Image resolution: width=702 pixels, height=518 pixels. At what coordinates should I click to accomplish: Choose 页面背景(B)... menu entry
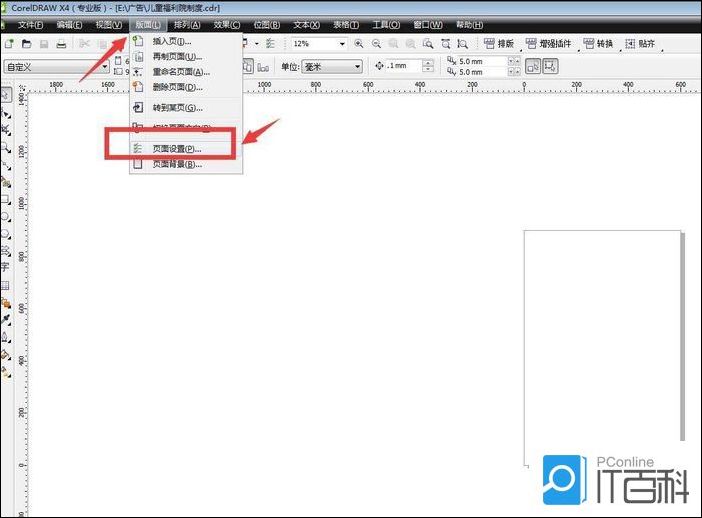click(186, 164)
